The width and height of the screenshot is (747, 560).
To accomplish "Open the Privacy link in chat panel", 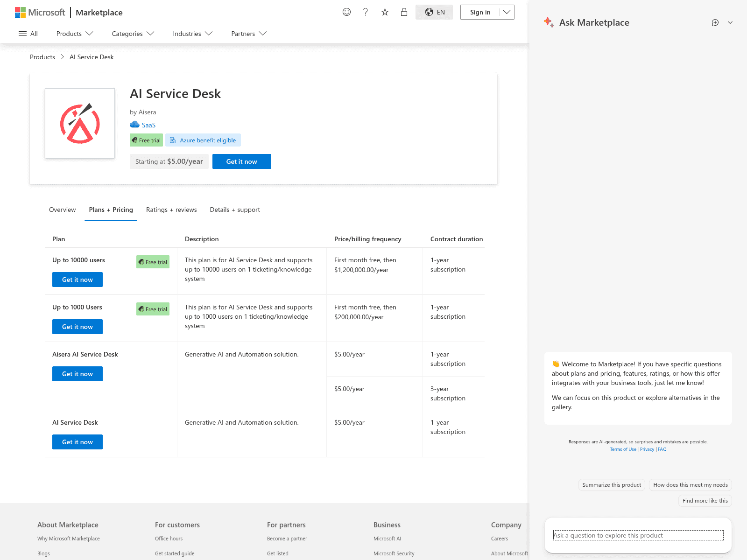I will tap(647, 449).
